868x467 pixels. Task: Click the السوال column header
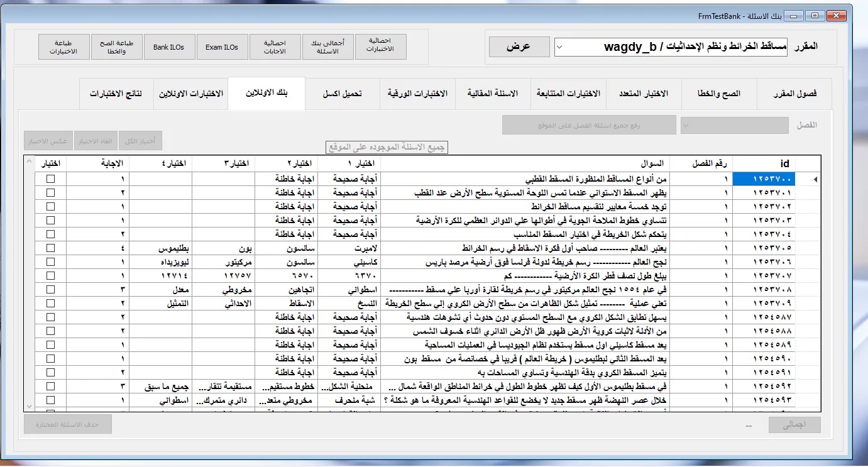(525, 163)
